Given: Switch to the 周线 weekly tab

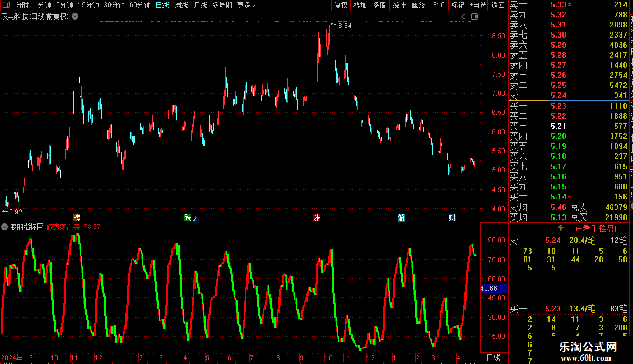Looking at the screenshot, I should pyautogui.click(x=181, y=5).
